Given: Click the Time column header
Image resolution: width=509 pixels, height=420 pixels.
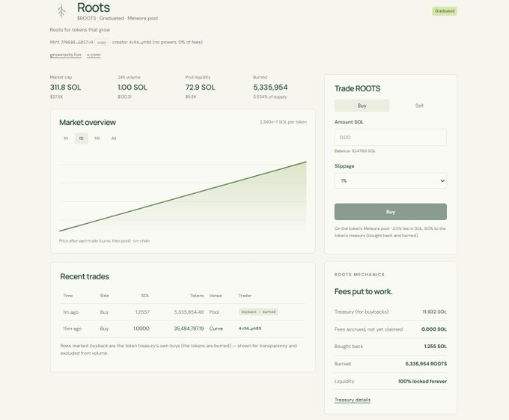Looking at the screenshot, I should click(x=68, y=296).
